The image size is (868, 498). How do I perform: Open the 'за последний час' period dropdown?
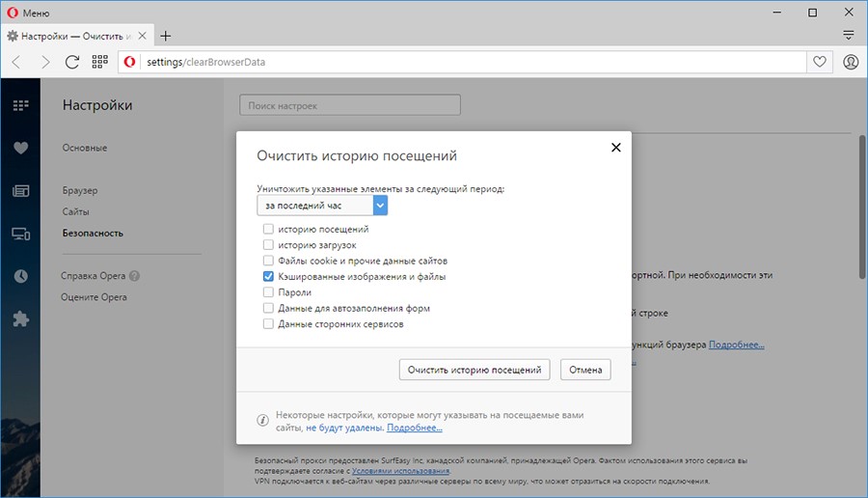tap(321, 206)
